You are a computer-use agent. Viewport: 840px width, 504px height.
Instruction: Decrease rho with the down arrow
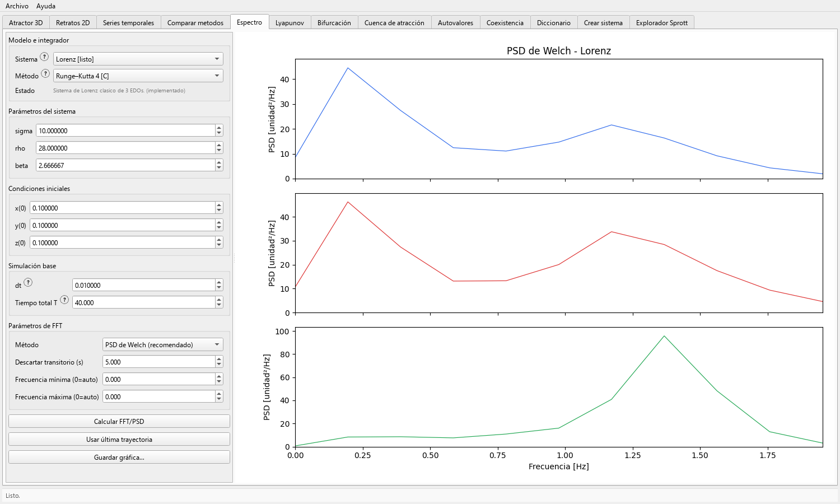219,151
